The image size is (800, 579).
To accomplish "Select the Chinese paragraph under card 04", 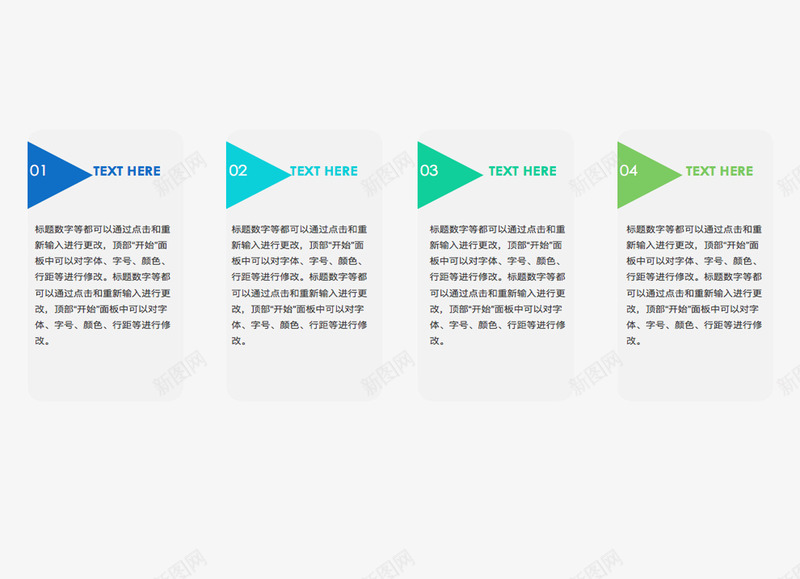I will [694, 285].
